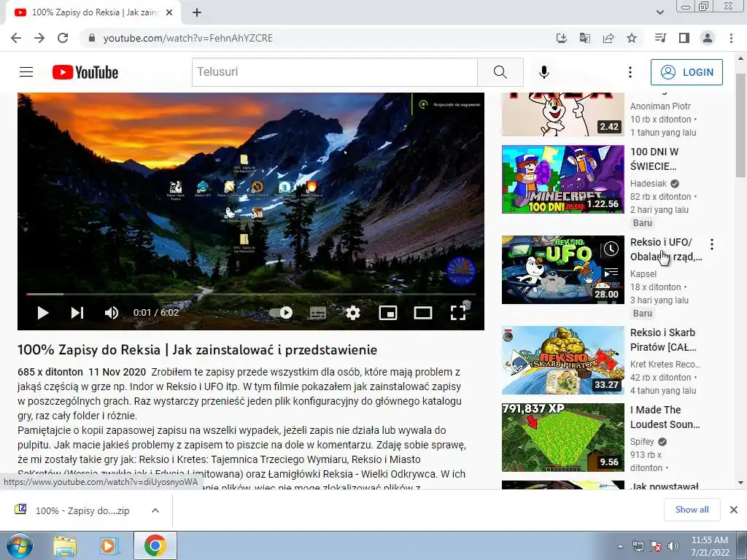The width and height of the screenshot is (747, 560).
Task: Toggle the autoplay switch in player
Action: pyautogui.click(x=281, y=313)
